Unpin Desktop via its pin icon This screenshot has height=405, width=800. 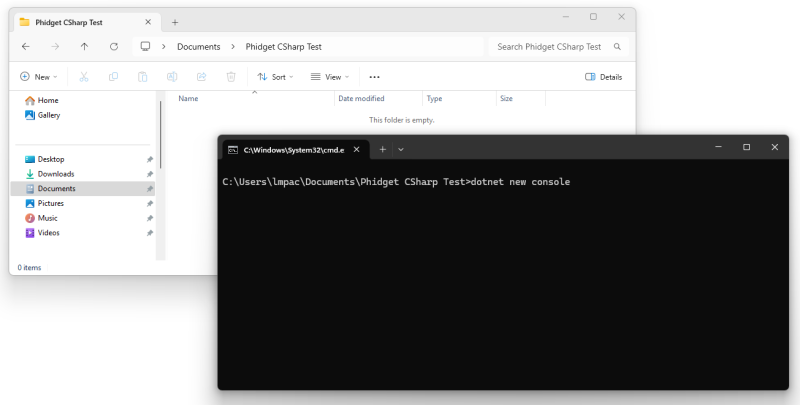[149, 160]
